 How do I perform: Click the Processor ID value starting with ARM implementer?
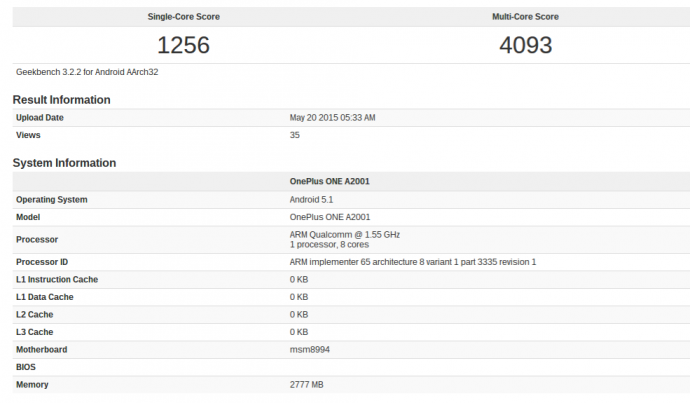click(412, 262)
